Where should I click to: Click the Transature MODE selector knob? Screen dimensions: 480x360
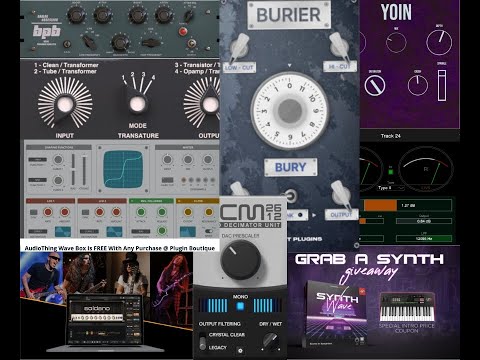click(x=137, y=103)
